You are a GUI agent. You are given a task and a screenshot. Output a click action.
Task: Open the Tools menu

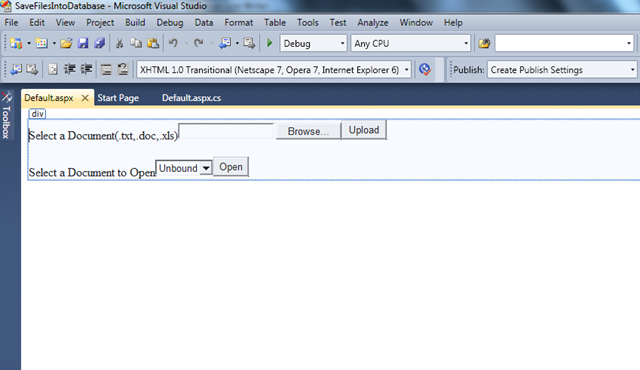[x=308, y=22]
